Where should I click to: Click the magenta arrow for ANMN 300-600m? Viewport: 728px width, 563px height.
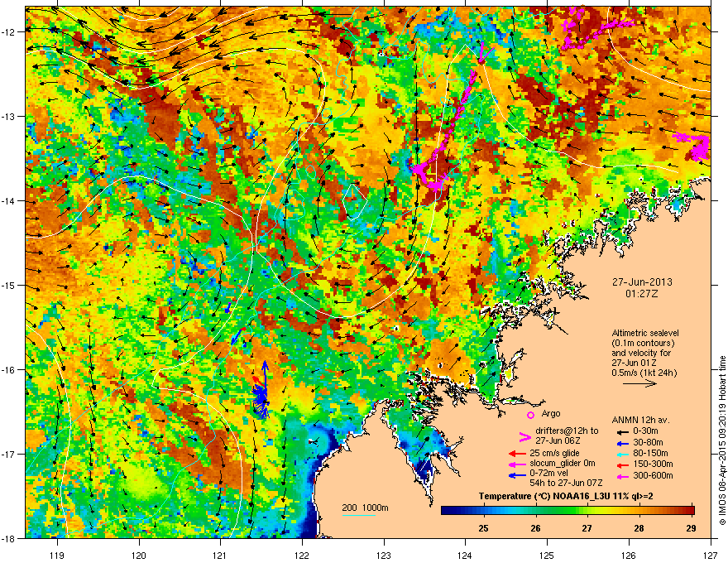(623, 476)
